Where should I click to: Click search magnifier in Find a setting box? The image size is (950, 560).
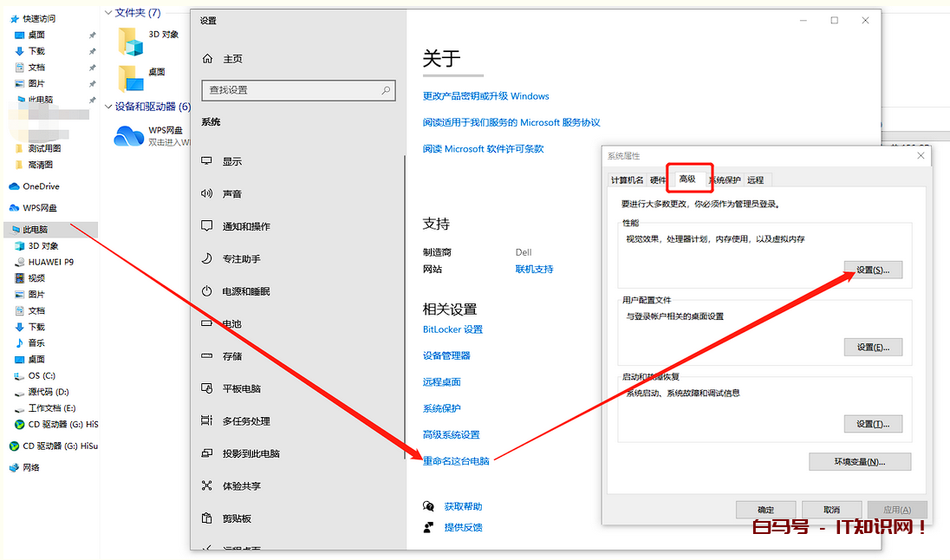pos(386,90)
